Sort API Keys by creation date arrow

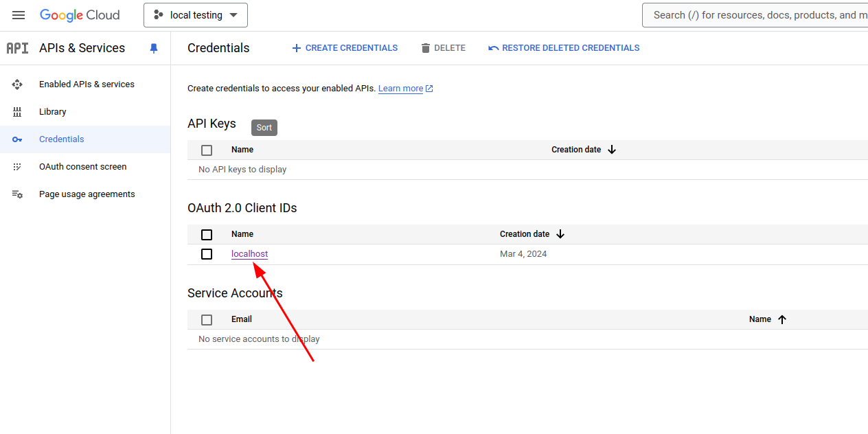[612, 150]
